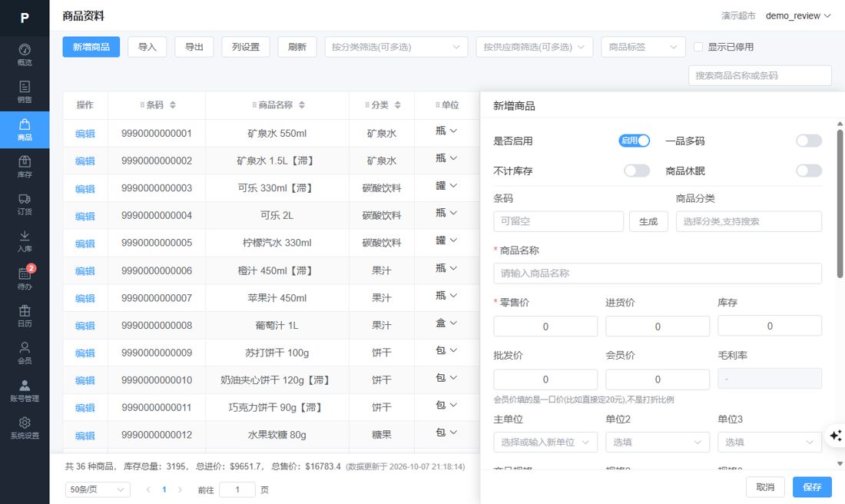This screenshot has height=504, width=845.
Task: Toggle the 是否启用 enabled switch
Action: click(x=635, y=141)
